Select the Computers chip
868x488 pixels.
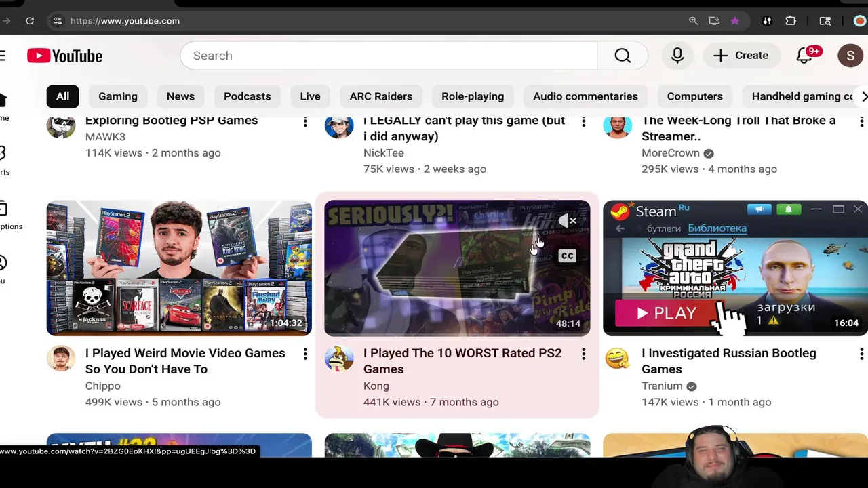click(x=694, y=96)
